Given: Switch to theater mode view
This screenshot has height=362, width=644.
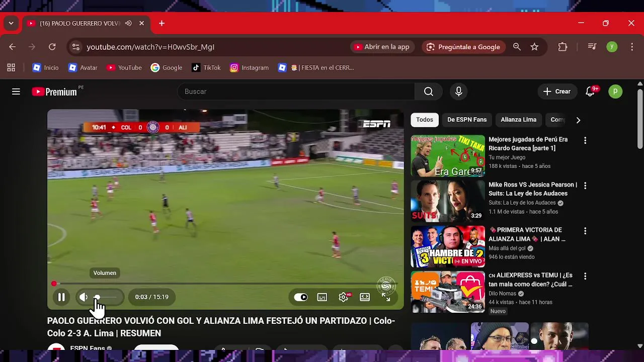Looking at the screenshot, I should [x=365, y=297].
